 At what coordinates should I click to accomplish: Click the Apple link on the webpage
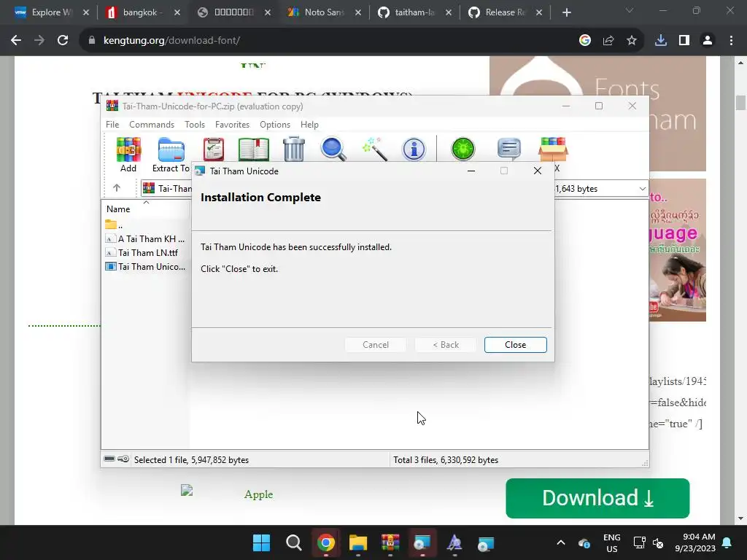pos(258,494)
